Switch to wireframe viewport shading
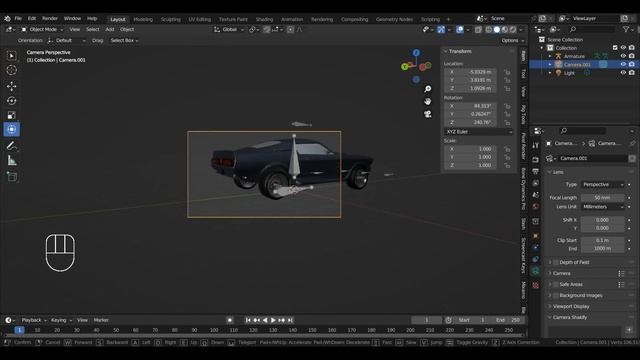The image size is (640, 360). tap(489, 29)
